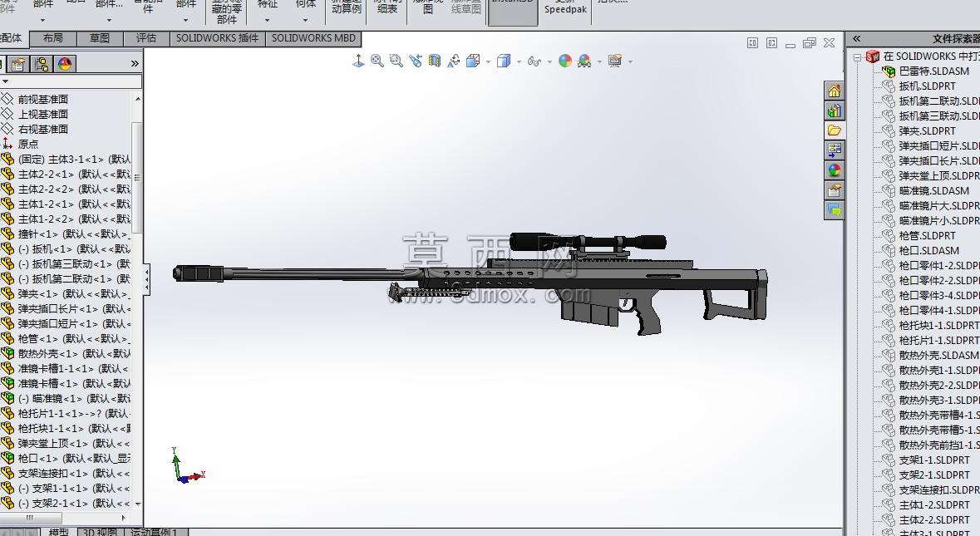
Task: Click the feature tree vertical scrollbar
Action: (x=137, y=300)
